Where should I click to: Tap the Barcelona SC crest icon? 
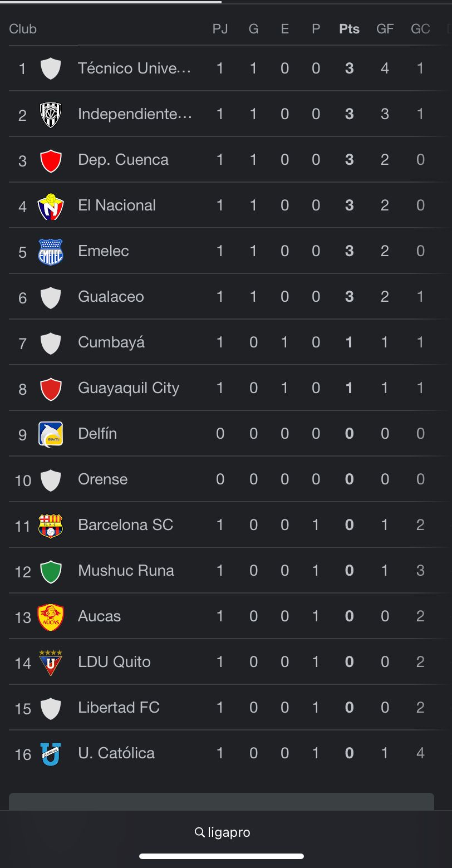[51, 526]
